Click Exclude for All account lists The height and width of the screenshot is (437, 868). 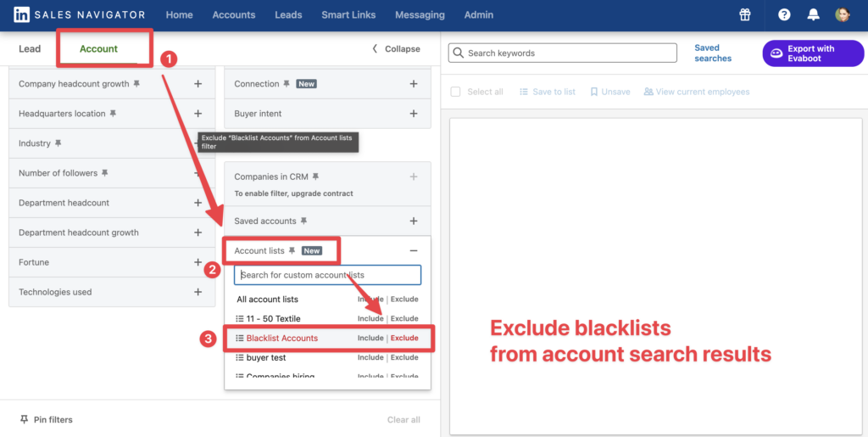(404, 299)
